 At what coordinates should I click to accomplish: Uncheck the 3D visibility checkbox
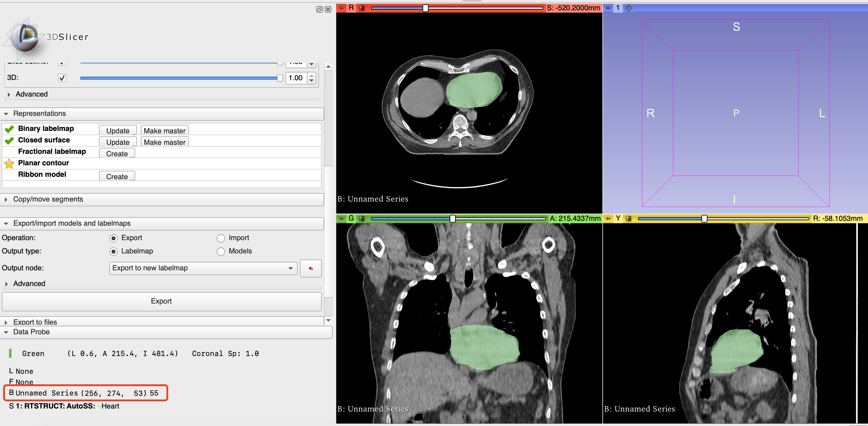tap(62, 78)
